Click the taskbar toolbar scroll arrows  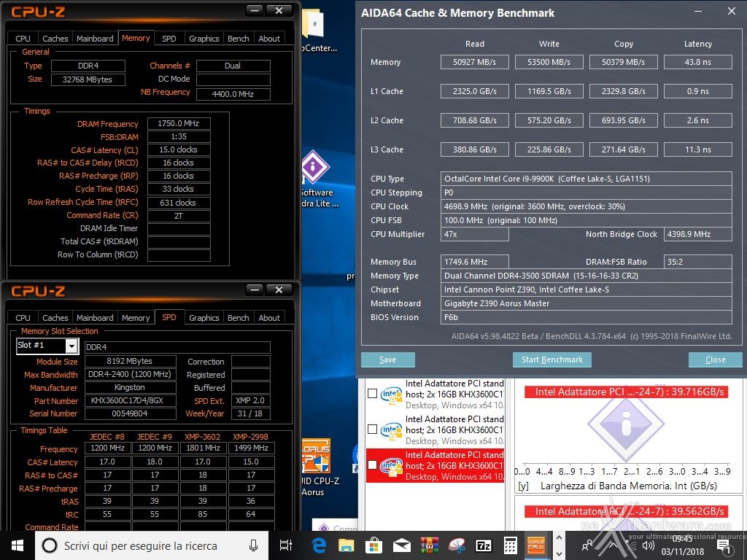[x=560, y=545]
